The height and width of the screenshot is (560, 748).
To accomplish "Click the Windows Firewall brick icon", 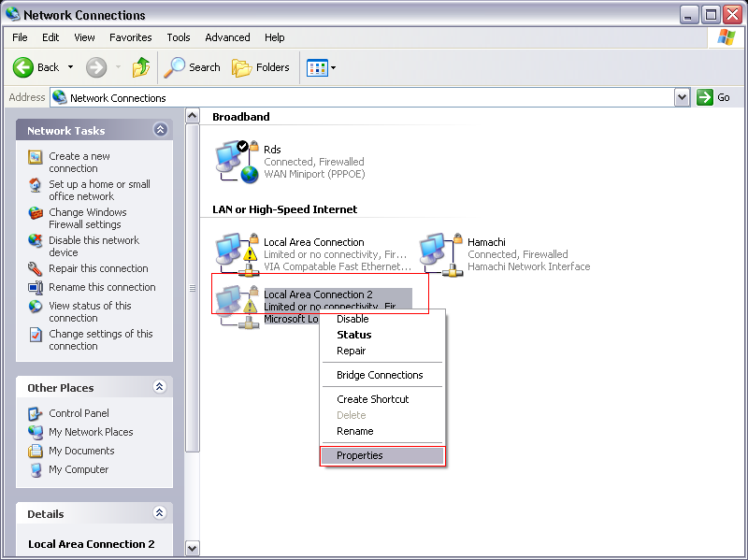I will pos(36,213).
